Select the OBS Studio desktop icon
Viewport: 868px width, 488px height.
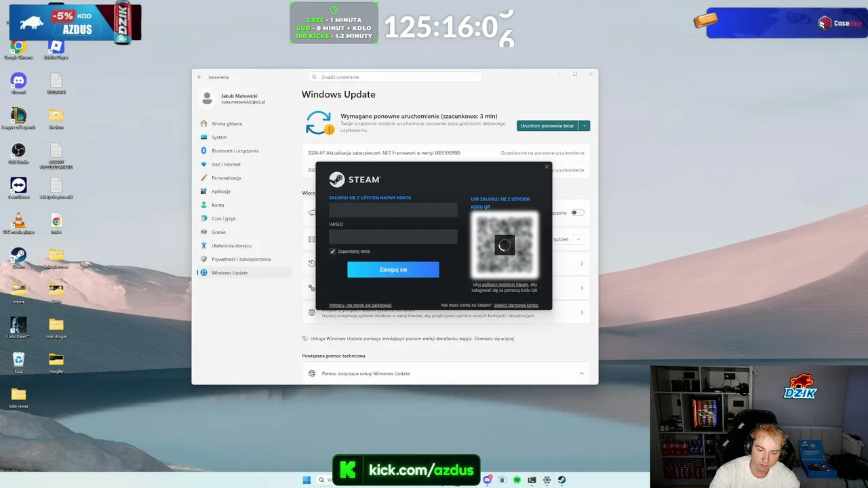pyautogui.click(x=18, y=152)
